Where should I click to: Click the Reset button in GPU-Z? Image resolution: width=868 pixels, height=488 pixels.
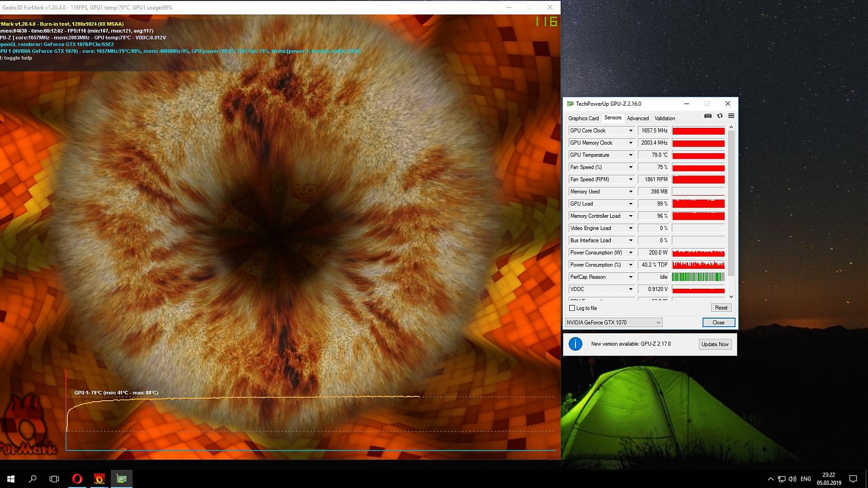[721, 308]
